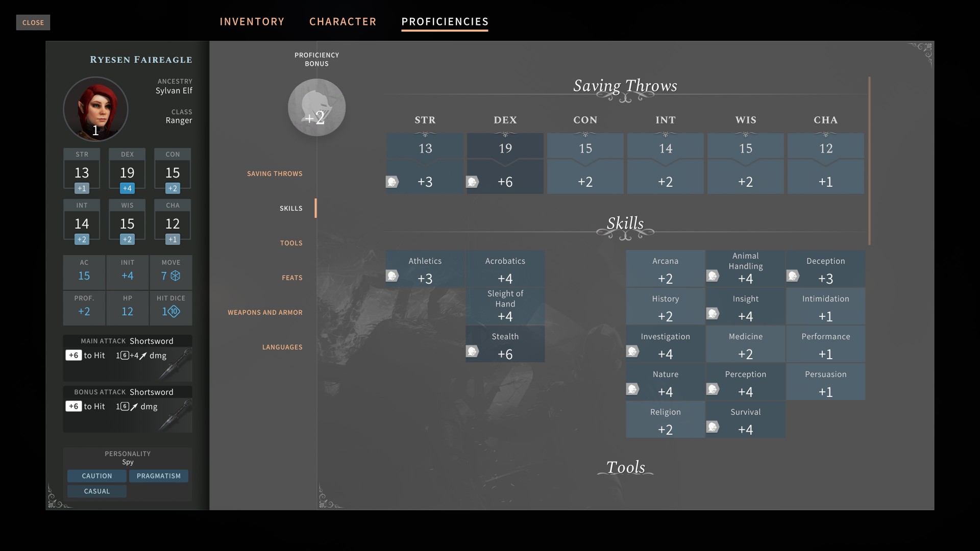Click the proficiency helmet icon on Stealth
The width and height of the screenshot is (980, 551).
[x=472, y=352]
